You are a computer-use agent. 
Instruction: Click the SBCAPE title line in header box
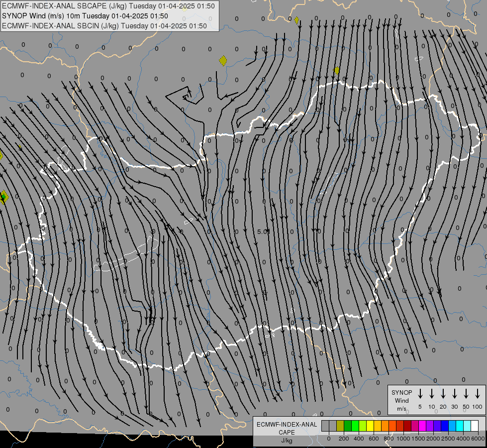[108, 6]
